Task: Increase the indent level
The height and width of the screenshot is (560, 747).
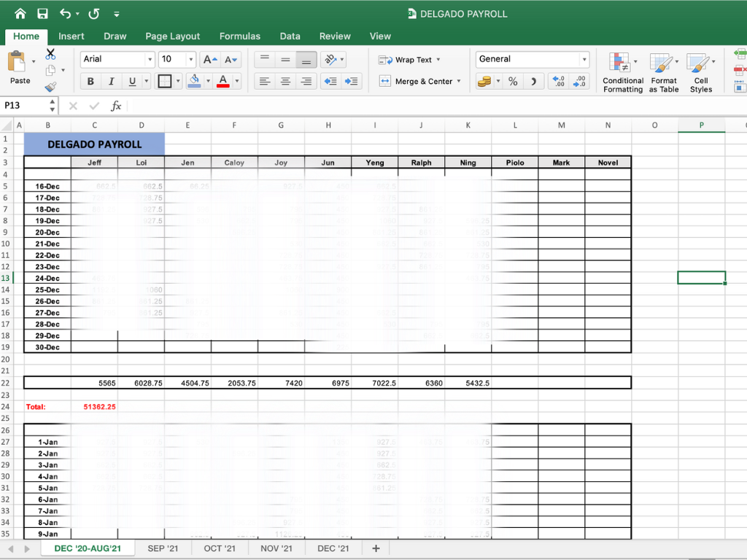Action: point(352,82)
